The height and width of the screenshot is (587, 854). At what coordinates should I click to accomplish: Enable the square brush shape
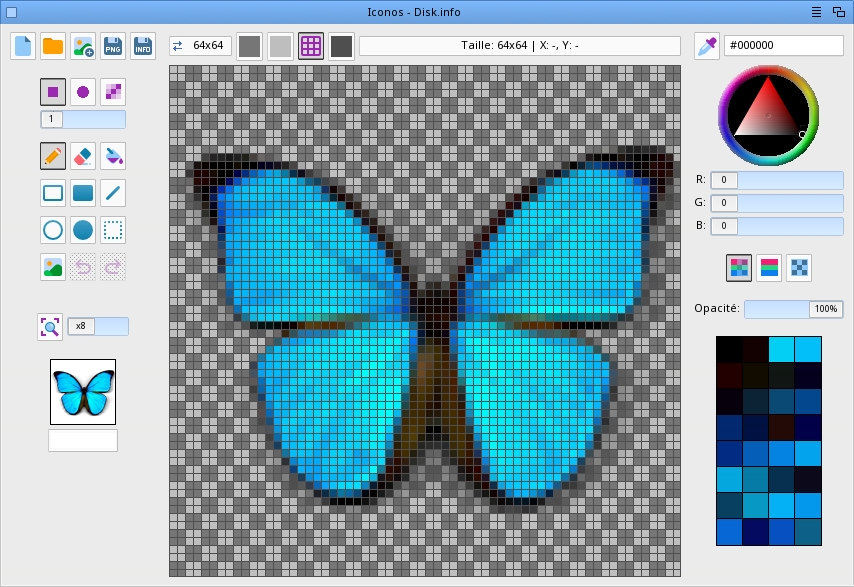[x=53, y=92]
